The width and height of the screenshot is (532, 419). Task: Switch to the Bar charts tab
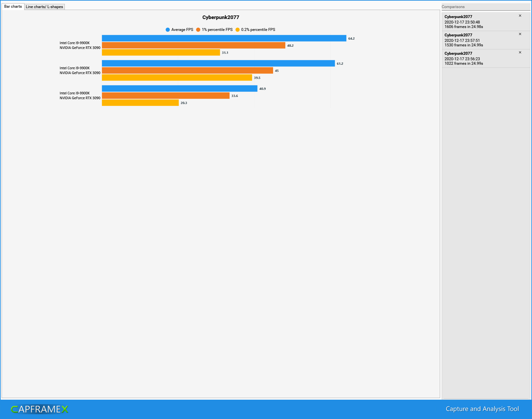pos(13,6)
